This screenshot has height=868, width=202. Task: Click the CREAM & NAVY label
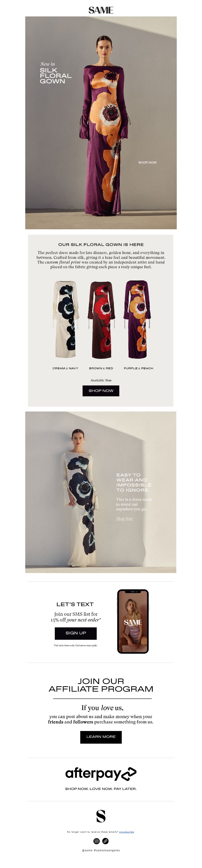[65, 368]
